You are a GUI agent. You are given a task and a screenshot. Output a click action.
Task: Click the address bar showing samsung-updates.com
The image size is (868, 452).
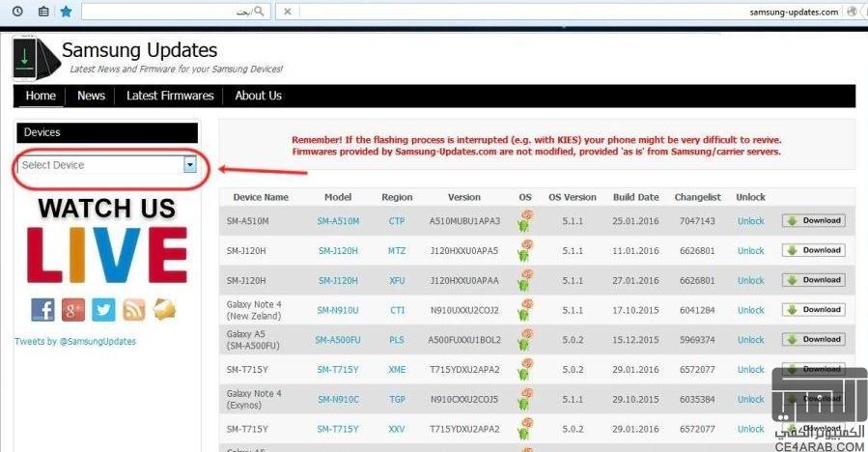571,11
